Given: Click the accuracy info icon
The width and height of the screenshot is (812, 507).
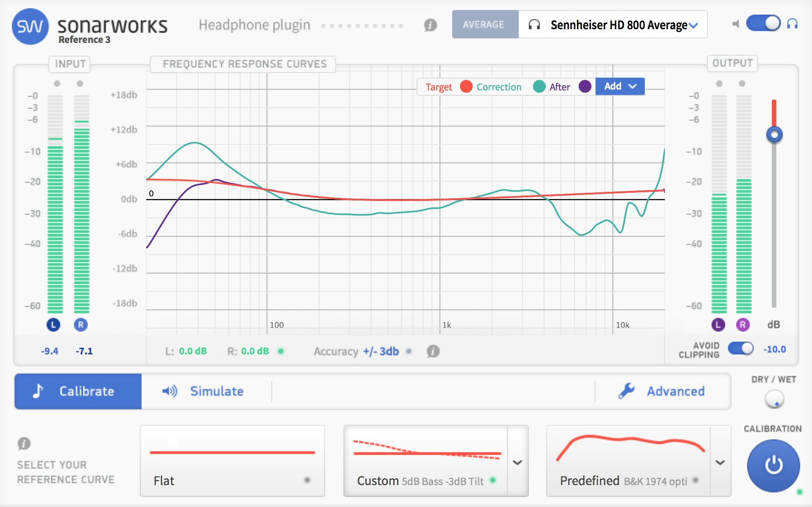Looking at the screenshot, I should click(433, 351).
